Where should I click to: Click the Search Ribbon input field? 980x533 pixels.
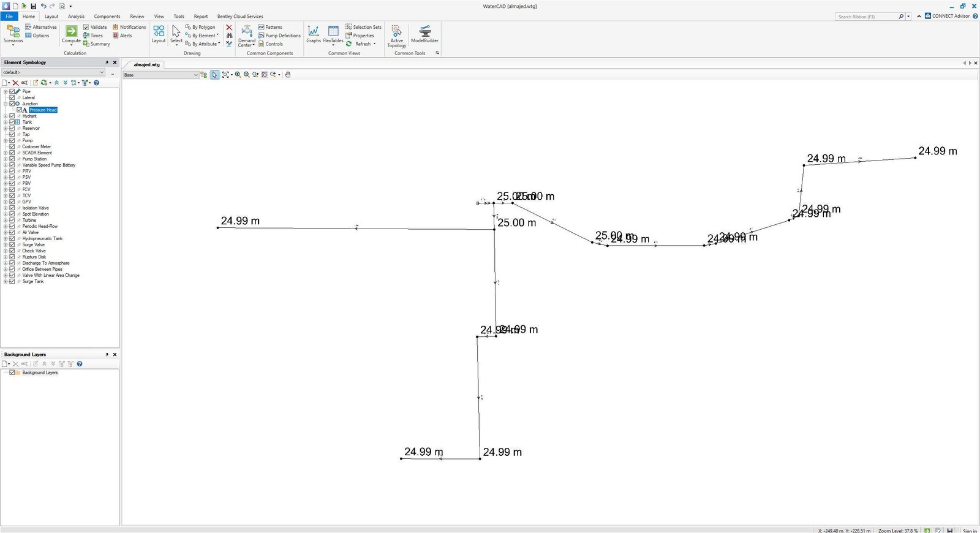[865, 17]
